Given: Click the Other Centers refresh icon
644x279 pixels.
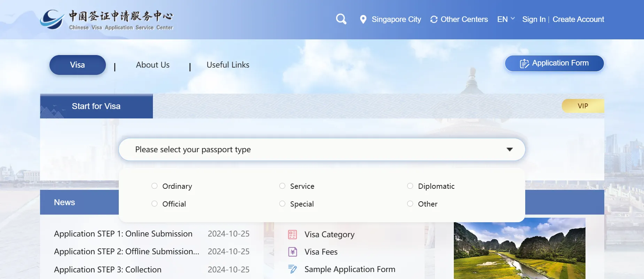Looking at the screenshot, I should point(434,20).
